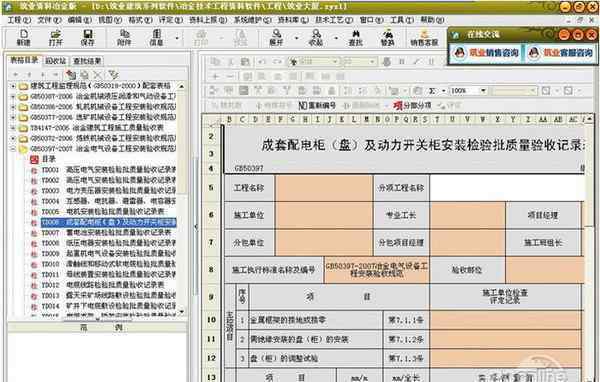The width and height of the screenshot is (600, 382).
Task: Expand the YB4147-2006 冶金建筑工程 folder
Action: coord(14,128)
